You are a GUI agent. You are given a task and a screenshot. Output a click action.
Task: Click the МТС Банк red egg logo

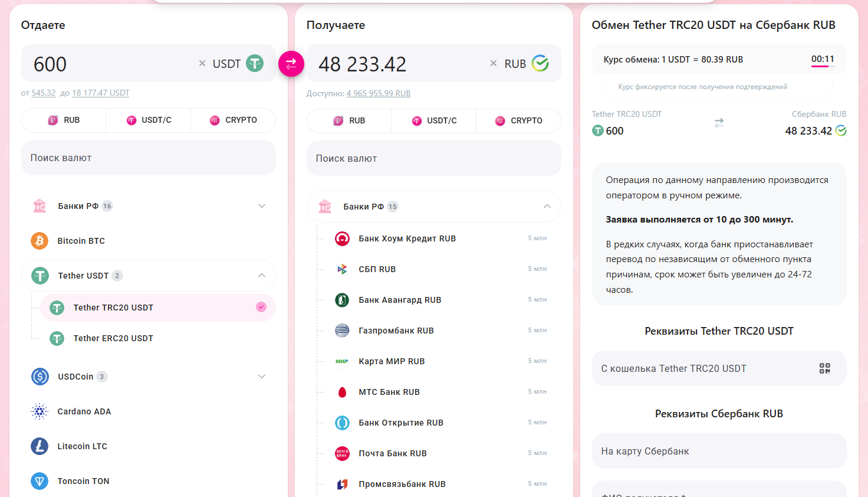click(342, 392)
